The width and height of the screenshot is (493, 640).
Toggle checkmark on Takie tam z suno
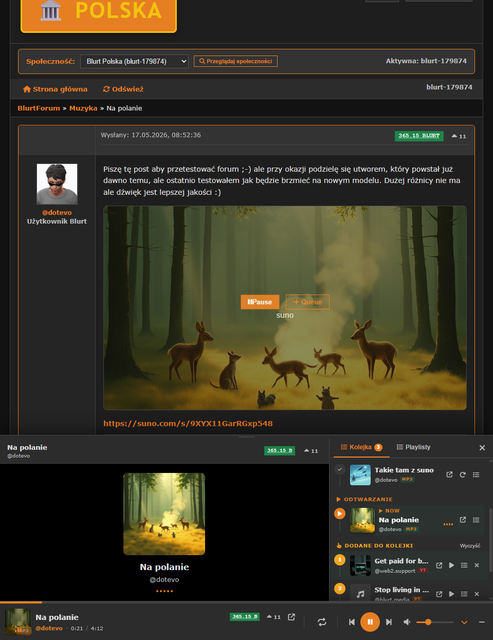click(340, 469)
